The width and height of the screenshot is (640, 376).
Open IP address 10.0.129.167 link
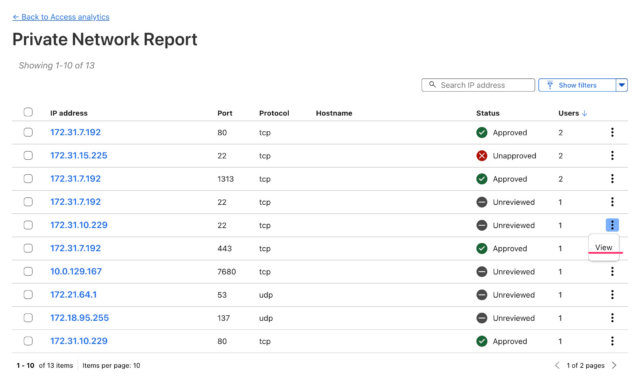[x=76, y=271]
